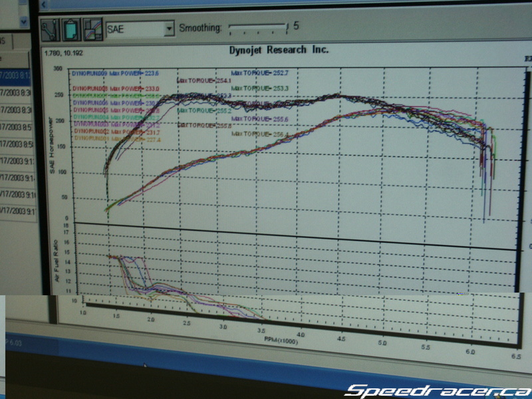Click the DYNORUN009 Max POWER legend entry

114,73
